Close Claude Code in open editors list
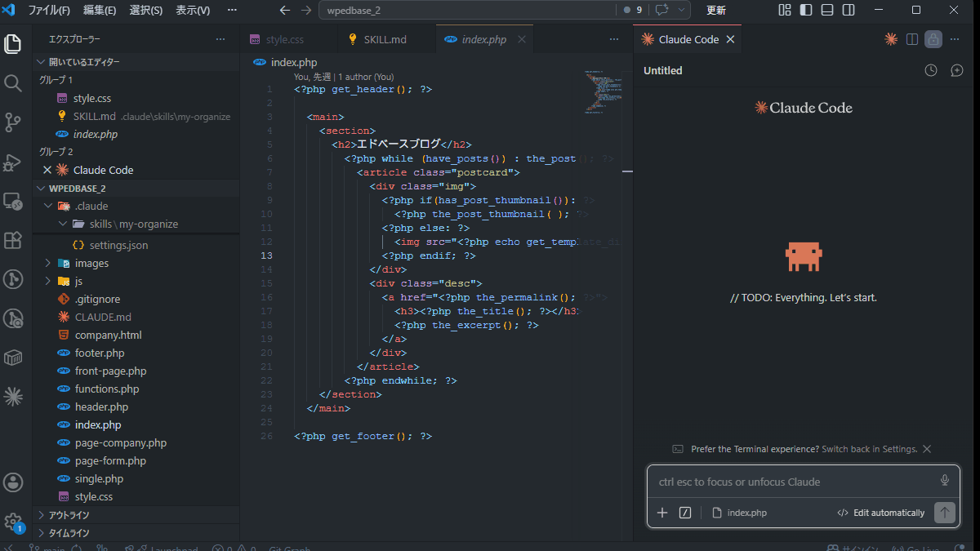Image resolution: width=980 pixels, height=551 pixels. point(47,170)
